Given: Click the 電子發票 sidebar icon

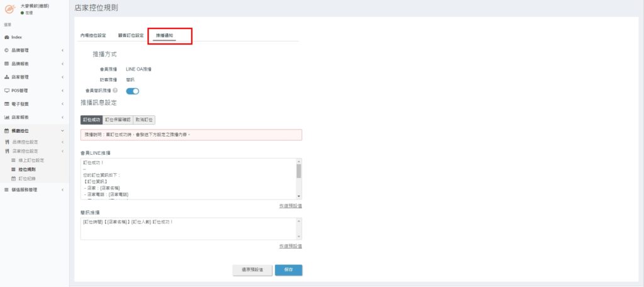Looking at the screenshot, I should 6,104.
